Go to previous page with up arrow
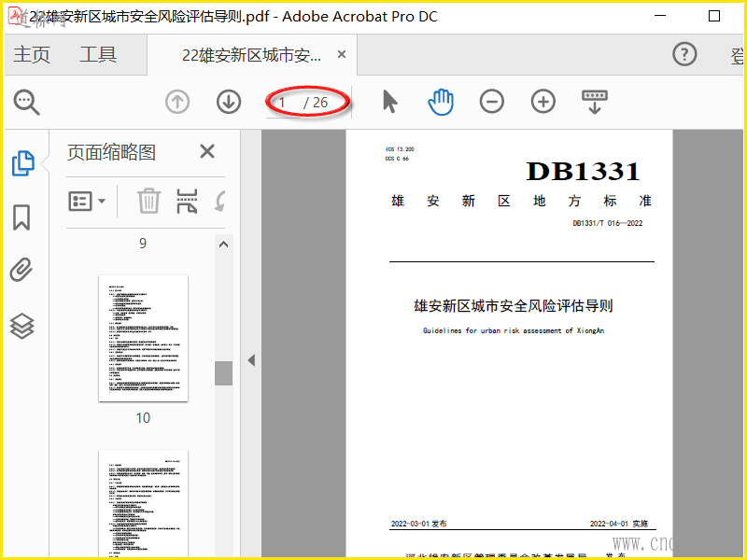The height and width of the screenshot is (560, 747). tap(177, 102)
